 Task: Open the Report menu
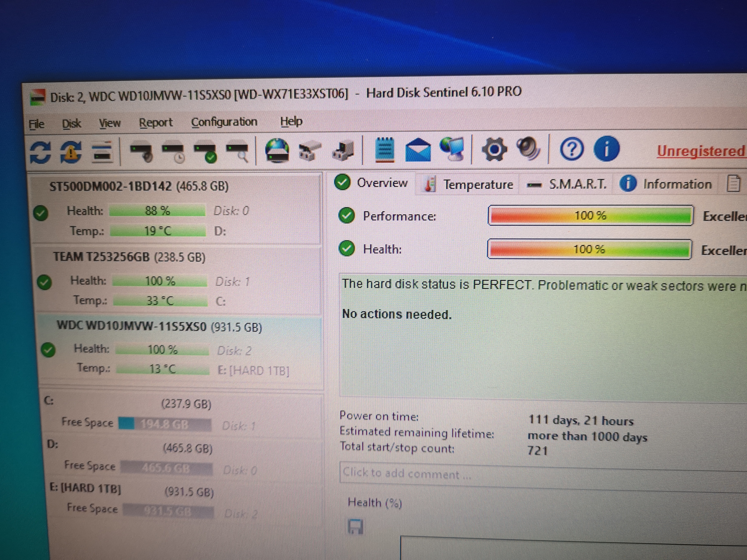[156, 122]
